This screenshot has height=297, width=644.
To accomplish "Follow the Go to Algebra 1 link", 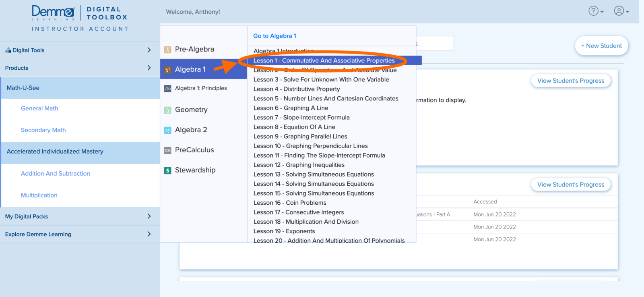I will click(275, 36).
